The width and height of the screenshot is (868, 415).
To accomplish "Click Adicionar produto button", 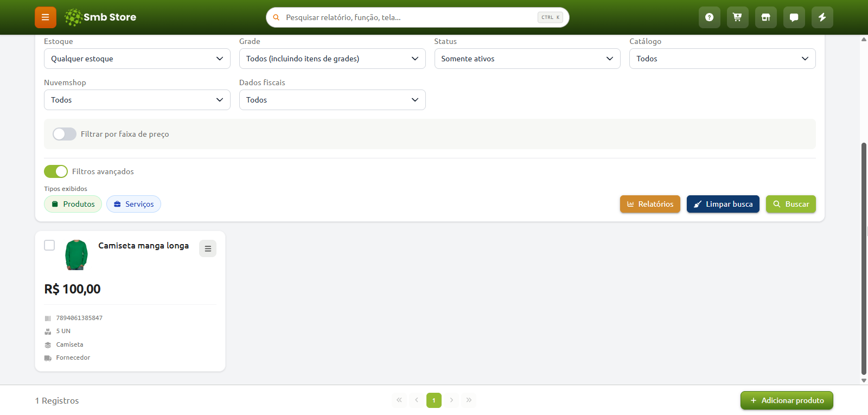I will (787, 400).
